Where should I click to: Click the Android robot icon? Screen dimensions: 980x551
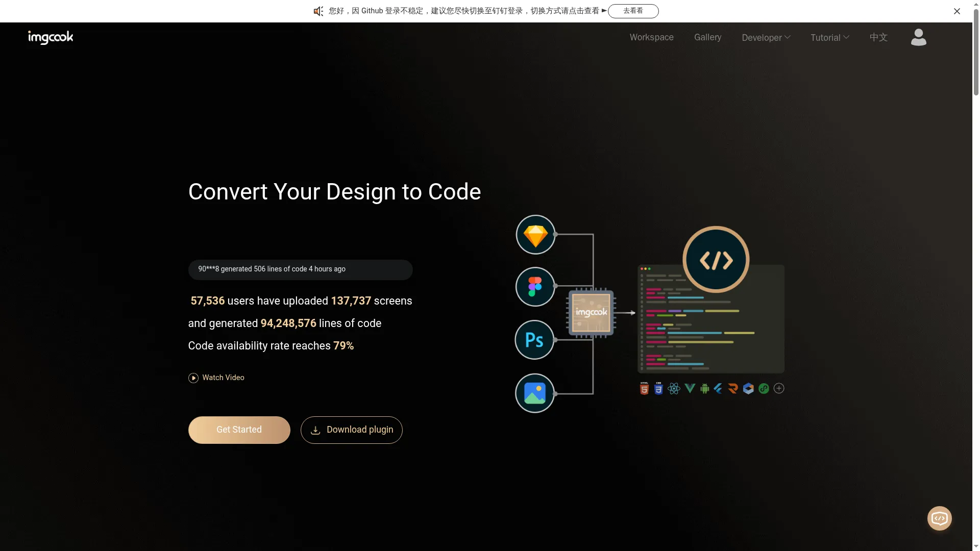pyautogui.click(x=705, y=389)
